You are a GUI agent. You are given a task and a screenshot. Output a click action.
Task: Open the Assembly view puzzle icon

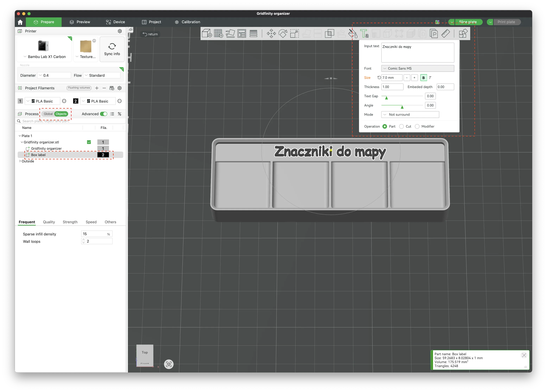(463, 33)
